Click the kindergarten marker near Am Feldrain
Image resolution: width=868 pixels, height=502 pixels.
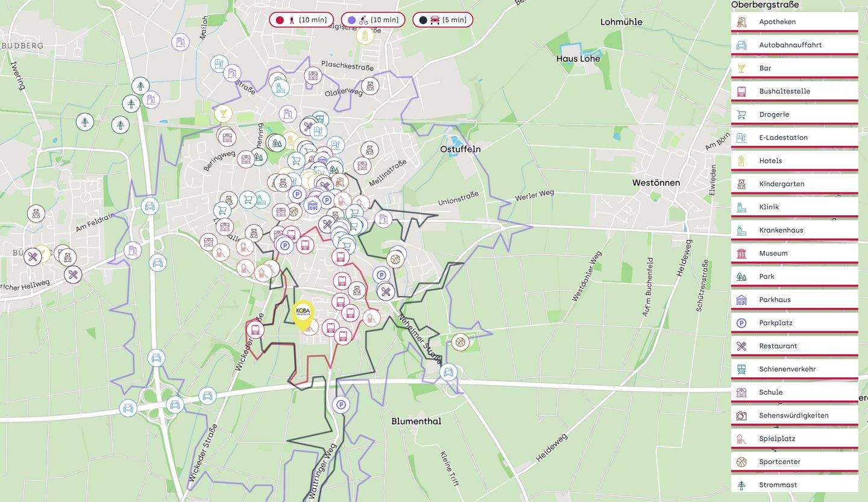36,213
